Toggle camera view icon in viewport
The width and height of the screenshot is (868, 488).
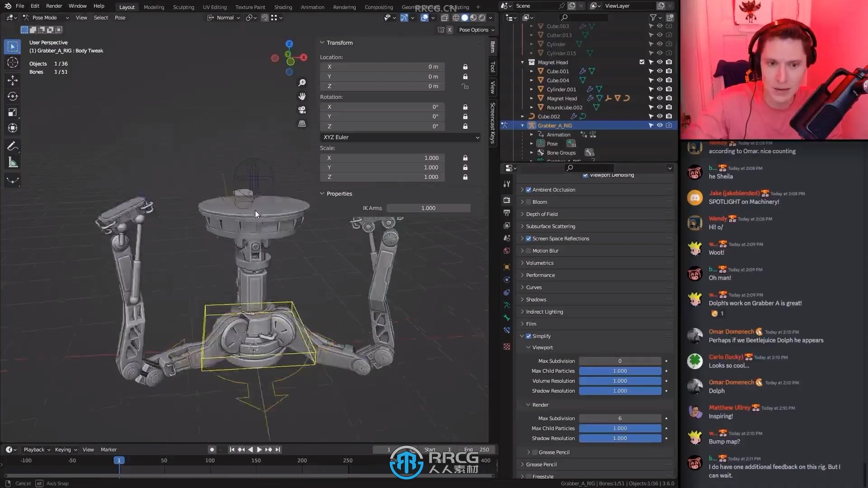302,110
